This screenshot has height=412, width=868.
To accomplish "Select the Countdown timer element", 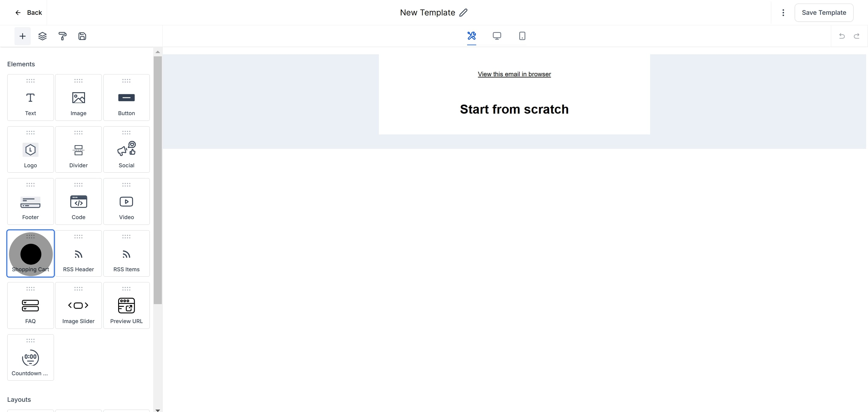I will 30,357.
